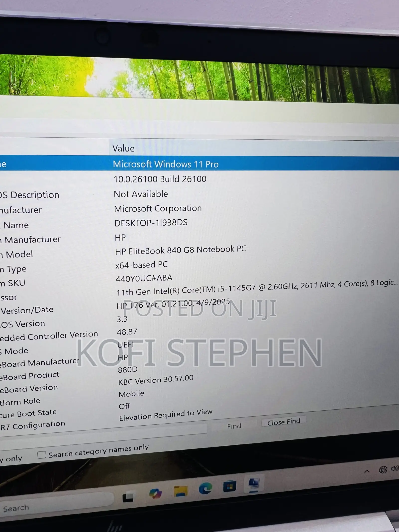Viewport: 399px width, 532px height.
Task: Select the PCR7 Configuration label
Action: 32,425
